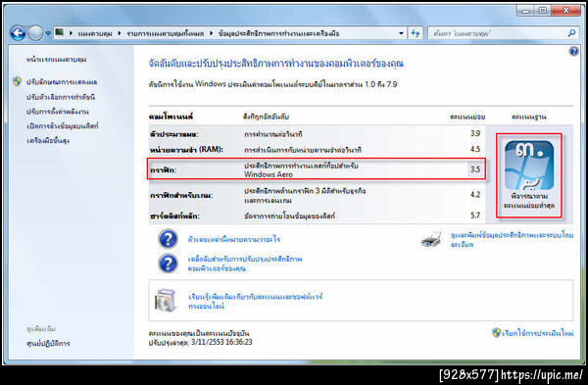Go back with the blue Back arrow
The height and width of the screenshot is (385, 588).
[18, 33]
